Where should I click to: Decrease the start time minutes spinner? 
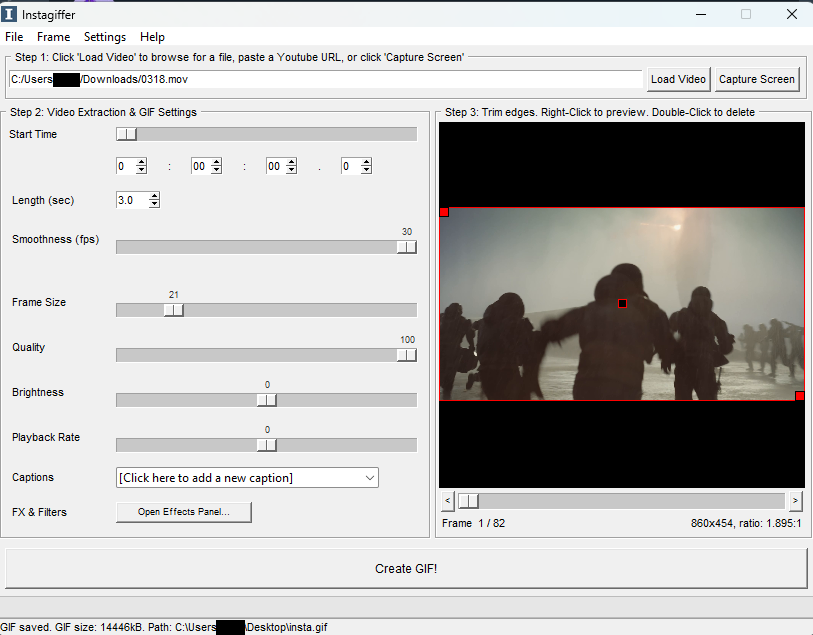(x=217, y=170)
